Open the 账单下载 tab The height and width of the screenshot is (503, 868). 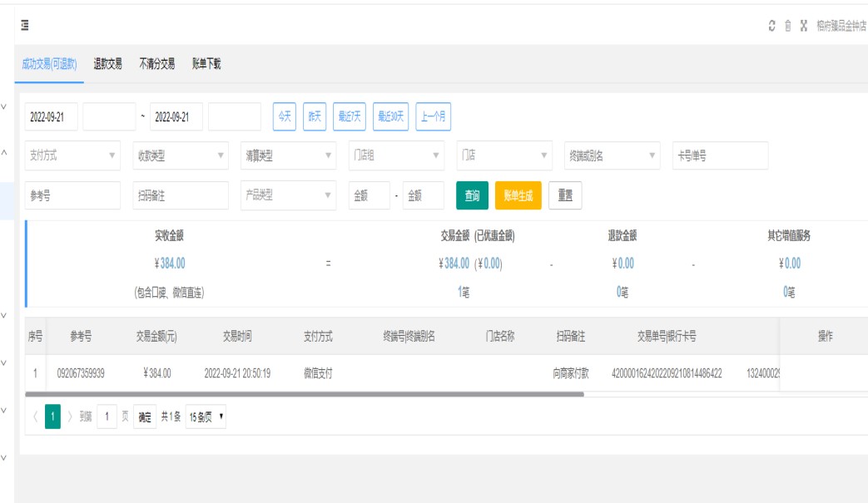[206, 64]
